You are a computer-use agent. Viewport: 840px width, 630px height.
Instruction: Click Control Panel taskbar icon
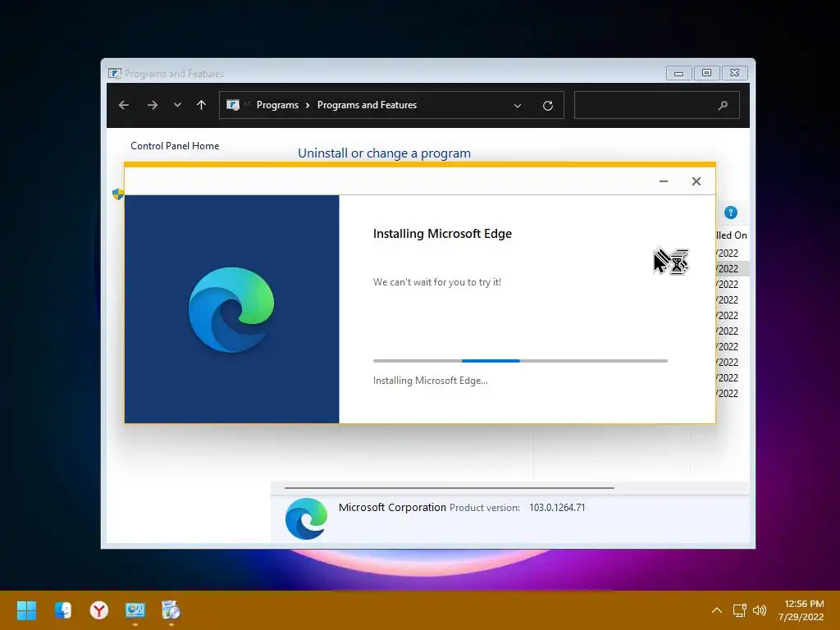[135, 610]
